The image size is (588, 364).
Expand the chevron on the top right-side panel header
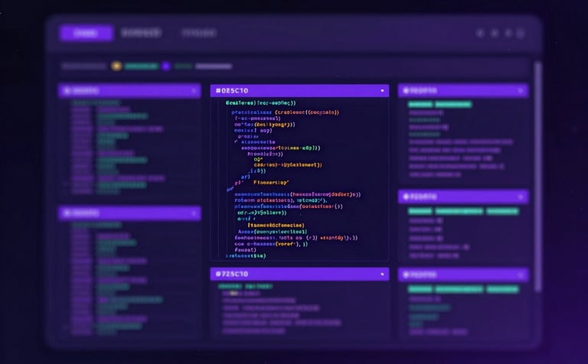coord(521,91)
